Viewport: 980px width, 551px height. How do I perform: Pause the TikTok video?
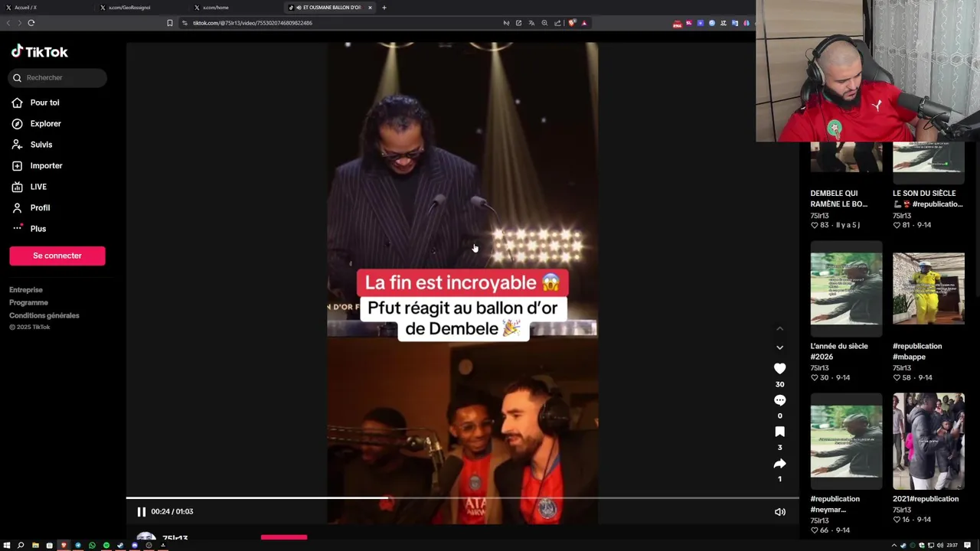141,512
